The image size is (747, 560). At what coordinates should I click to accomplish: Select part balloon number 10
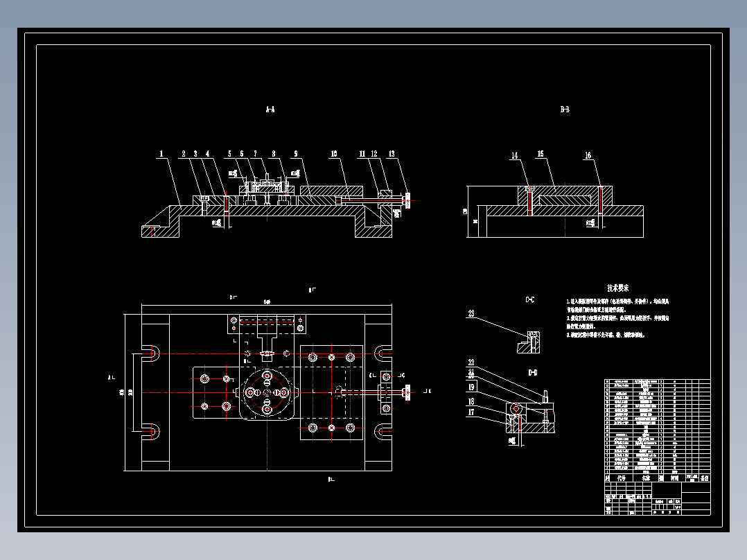pyautogui.click(x=334, y=153)
